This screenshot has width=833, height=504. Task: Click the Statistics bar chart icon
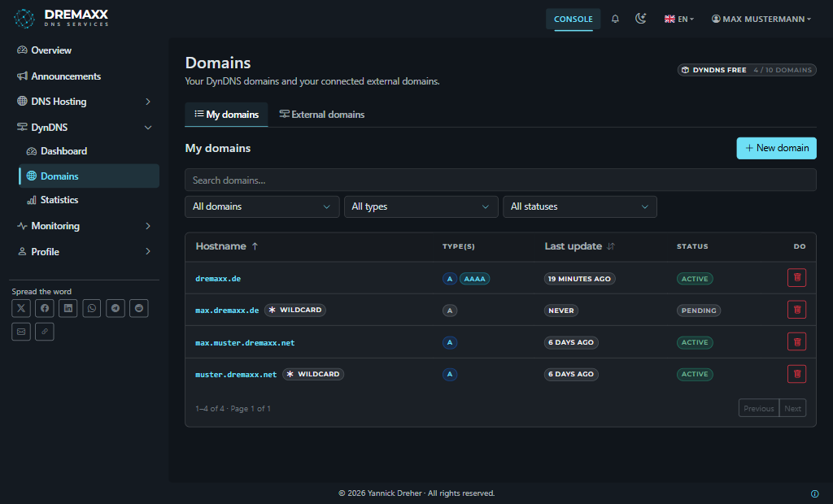[x=32, y=200]
